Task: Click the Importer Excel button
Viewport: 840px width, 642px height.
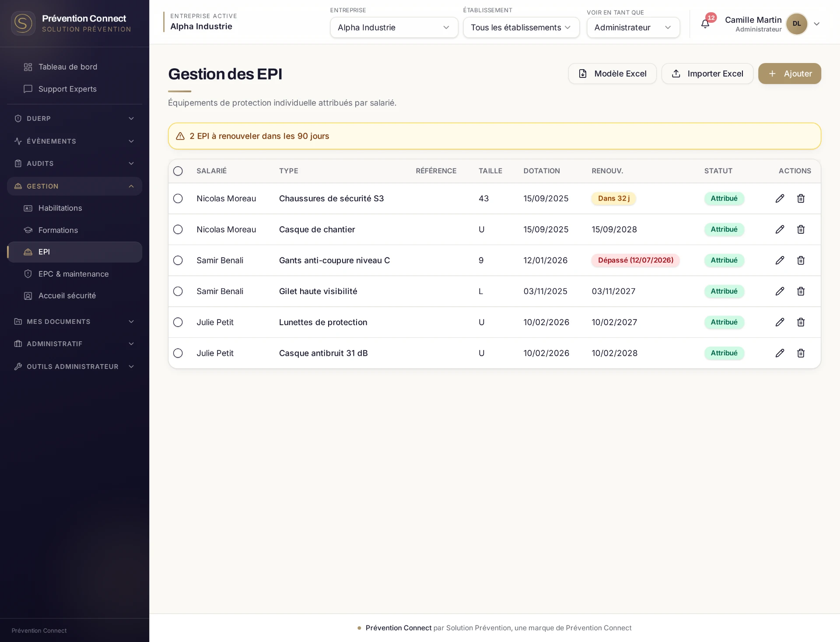Action: (707, 74)
